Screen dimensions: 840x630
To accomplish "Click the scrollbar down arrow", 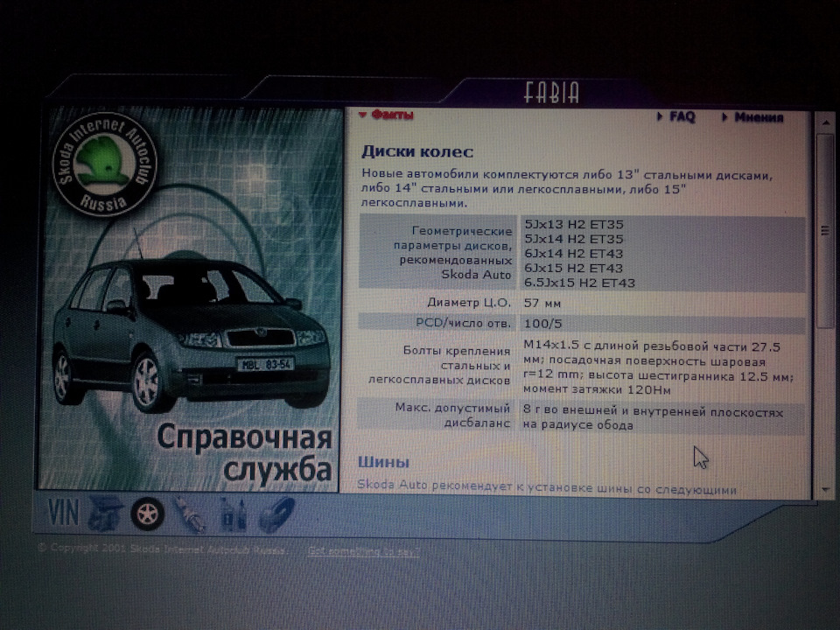I will [x=824, y=490].
